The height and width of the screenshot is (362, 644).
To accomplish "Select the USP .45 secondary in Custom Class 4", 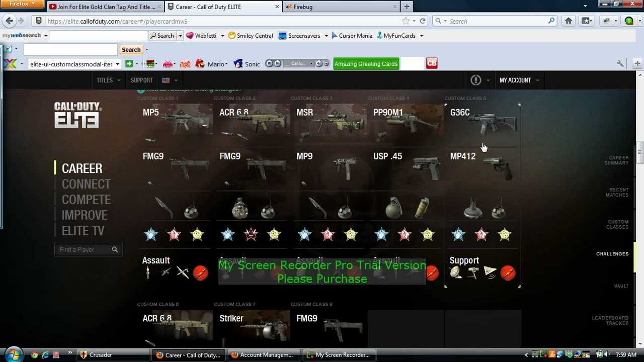I will (406, 167).
